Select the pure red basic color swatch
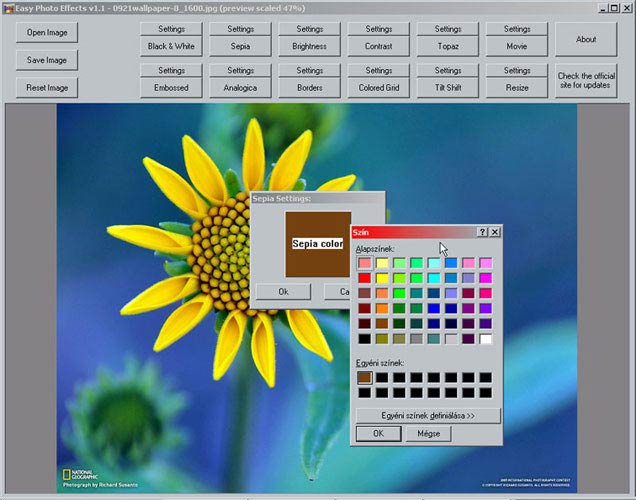 point(365,278)
